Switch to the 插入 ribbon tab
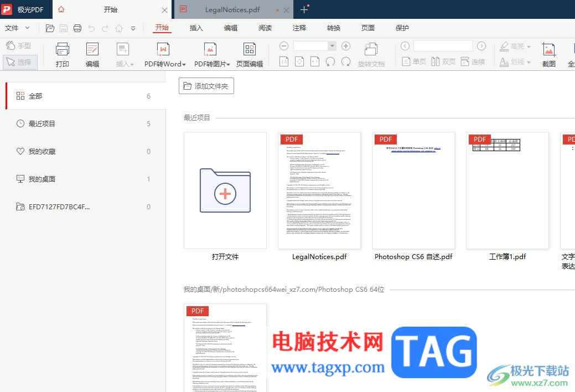This screenshot has width=575, height=392. click(x=196, y=28)
